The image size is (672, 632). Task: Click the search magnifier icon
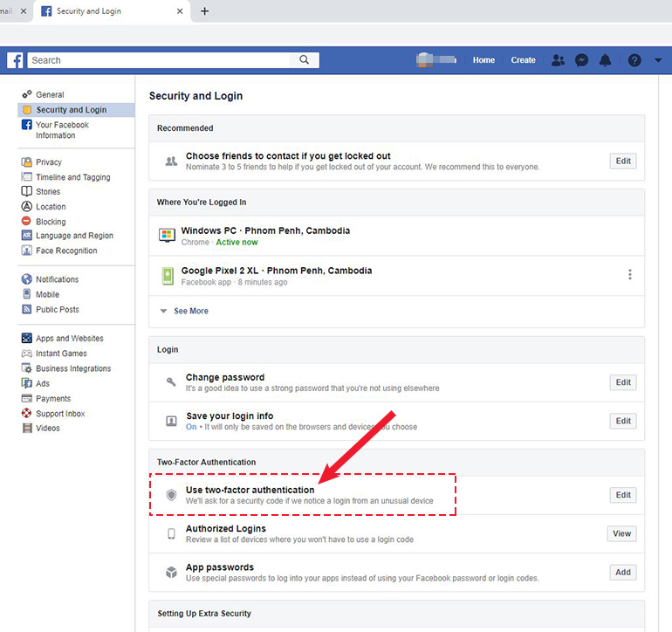pos(304,60)
